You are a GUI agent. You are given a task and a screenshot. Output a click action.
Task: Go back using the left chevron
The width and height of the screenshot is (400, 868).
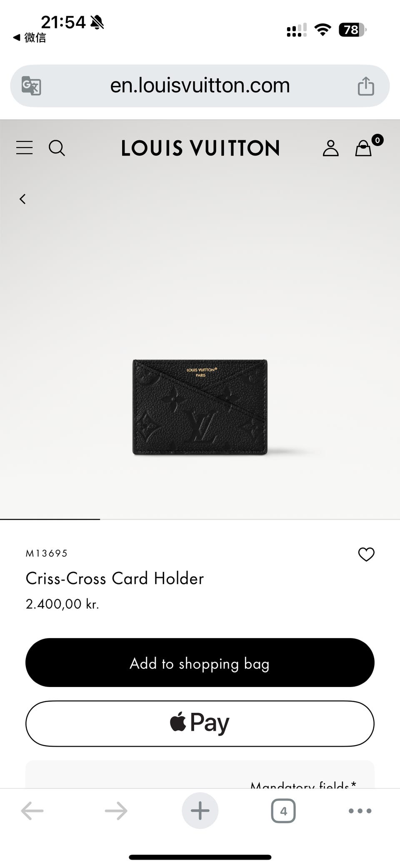22,199
